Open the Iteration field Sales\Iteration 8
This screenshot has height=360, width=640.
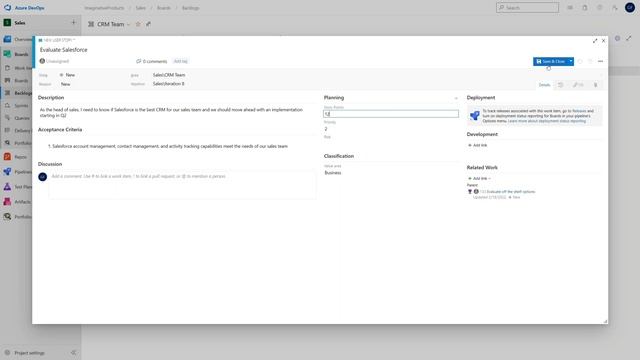click(x=169, y=84)
